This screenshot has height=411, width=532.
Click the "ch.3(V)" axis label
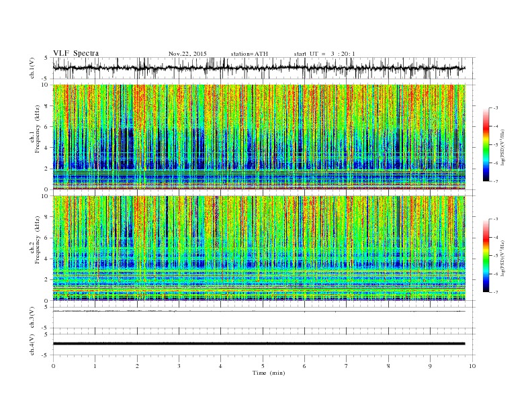coord(32,318)
